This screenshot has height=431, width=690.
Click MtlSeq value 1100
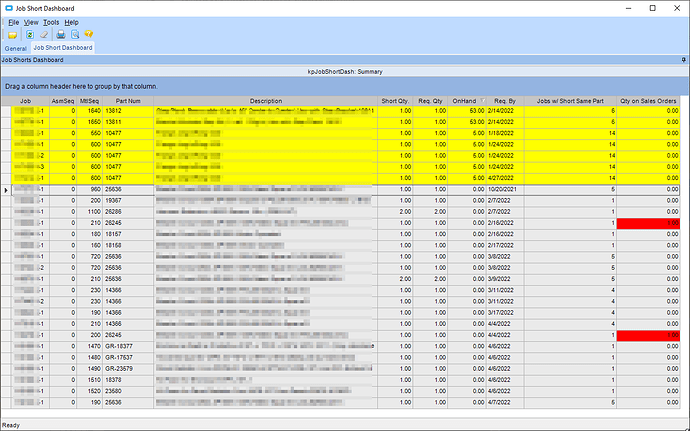coord(90,212)
